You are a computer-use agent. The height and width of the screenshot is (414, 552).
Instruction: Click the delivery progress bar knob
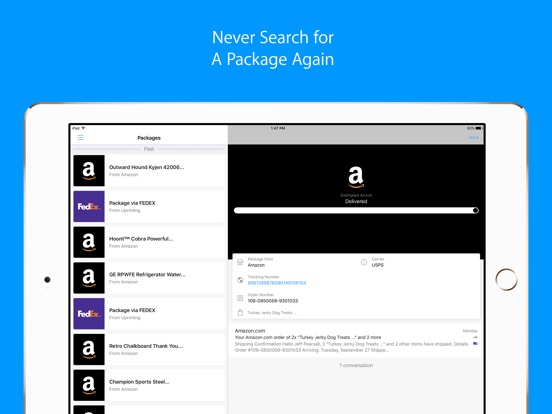coord(475,211)
